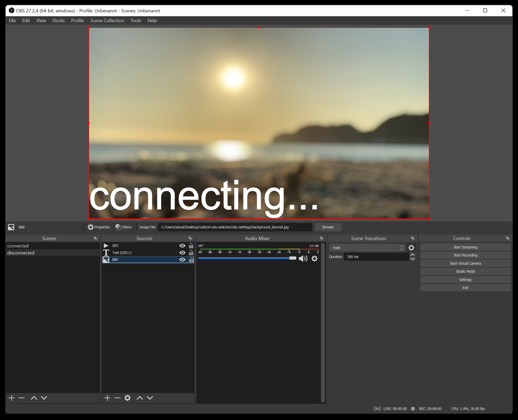The width and height of the screenshot is (518, 420).
Task: Toggle visibility of Text (GDI+) source
Action: tap(182, 253)
